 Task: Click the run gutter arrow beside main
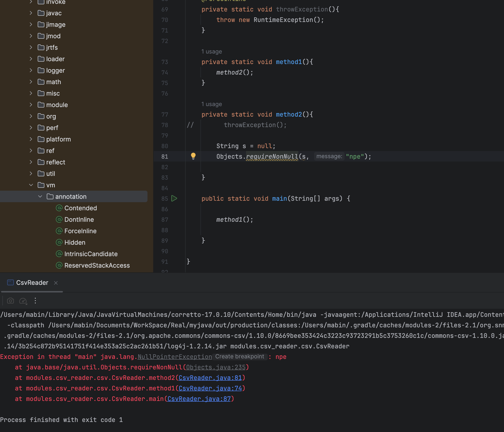[x=174, y=199]
